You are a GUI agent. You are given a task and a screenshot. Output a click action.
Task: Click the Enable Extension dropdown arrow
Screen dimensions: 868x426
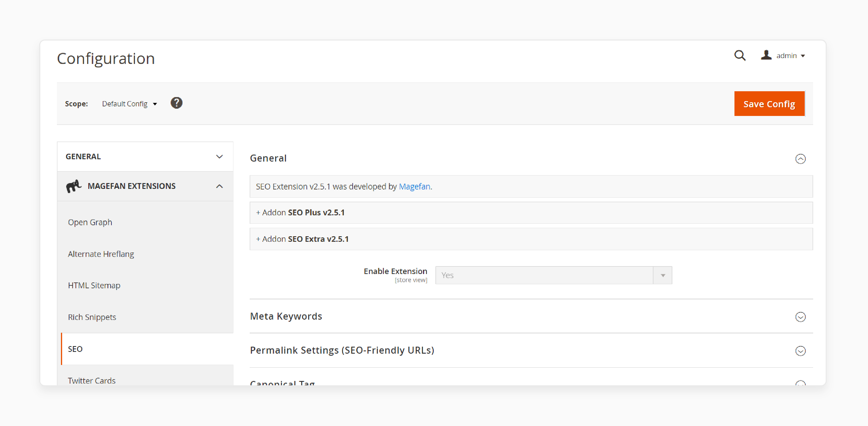662,275
